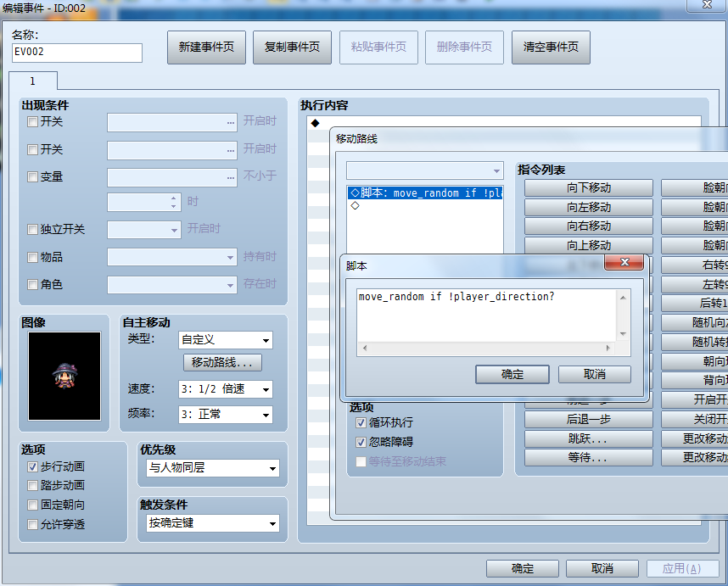This screenshot has height=586, width=728.
Task: Enable the 变量 condition checkbox
Action: 32,176
